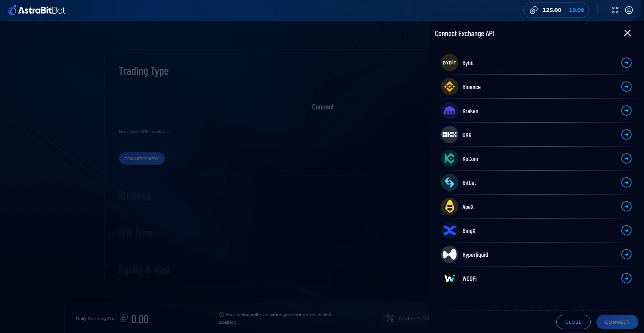The width and height of the screenshot is (644, 333).
Task: Click the Bybit exchange logo
Action: (450, 63)
